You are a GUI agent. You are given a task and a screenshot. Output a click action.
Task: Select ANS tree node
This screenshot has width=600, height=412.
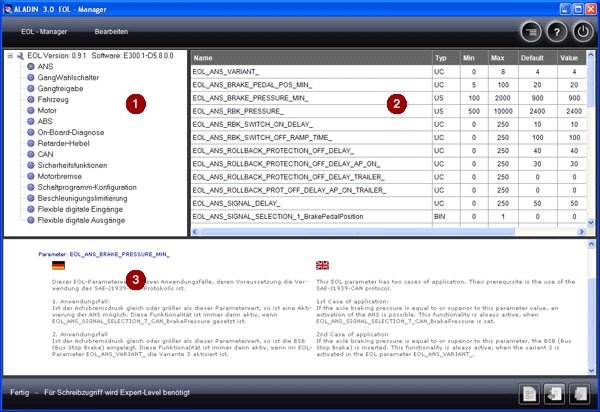click(x=45, y=67)
